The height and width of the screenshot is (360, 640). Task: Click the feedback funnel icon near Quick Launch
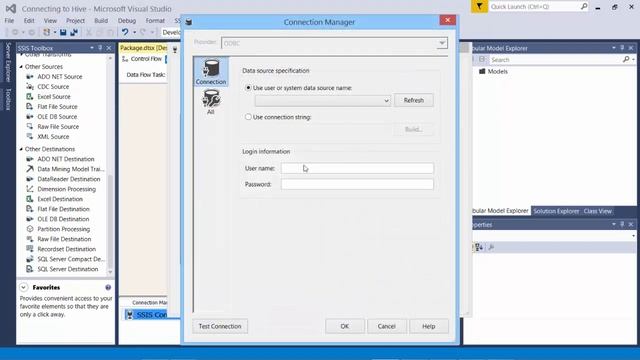pos(479,7)
